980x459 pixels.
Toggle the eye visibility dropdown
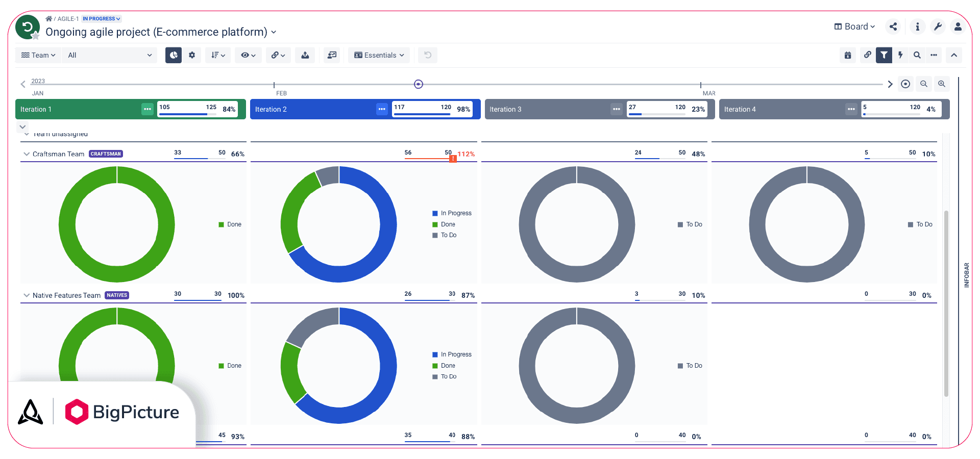point(248,55)
